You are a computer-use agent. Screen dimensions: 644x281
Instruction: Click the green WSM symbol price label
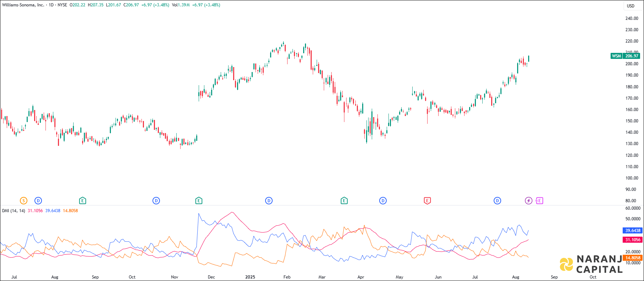(617, 56)
